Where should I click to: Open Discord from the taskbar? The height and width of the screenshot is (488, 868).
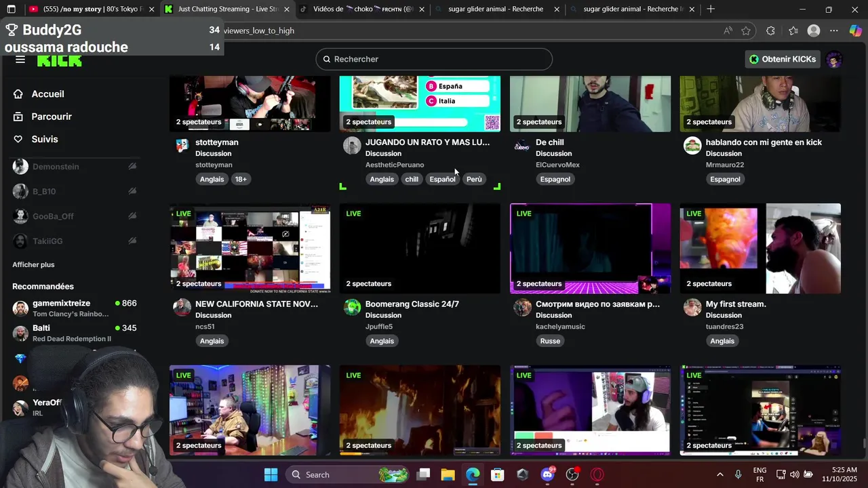(547, 474)
